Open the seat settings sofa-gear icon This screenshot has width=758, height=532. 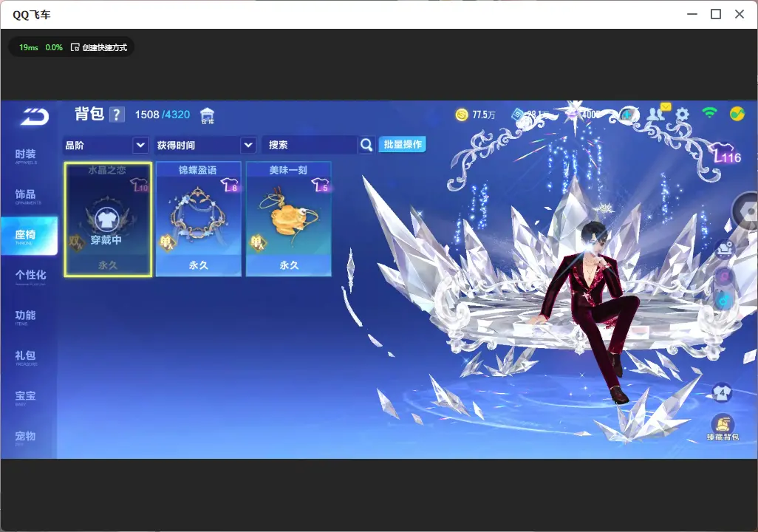click(x=724, y=248)
